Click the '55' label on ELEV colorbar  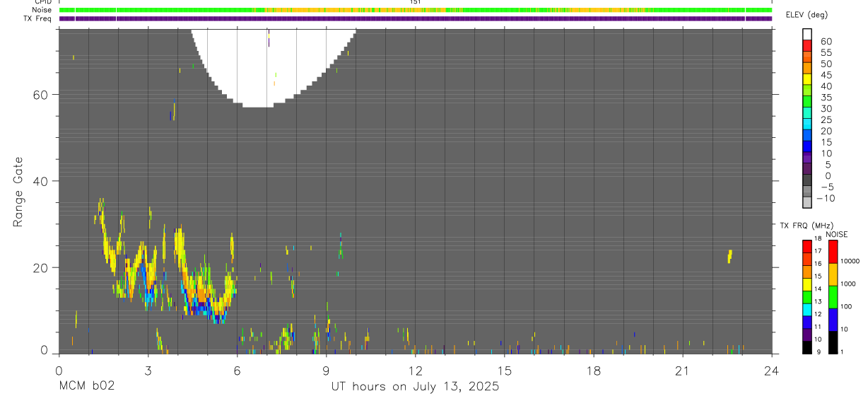(x=826, y=53)
